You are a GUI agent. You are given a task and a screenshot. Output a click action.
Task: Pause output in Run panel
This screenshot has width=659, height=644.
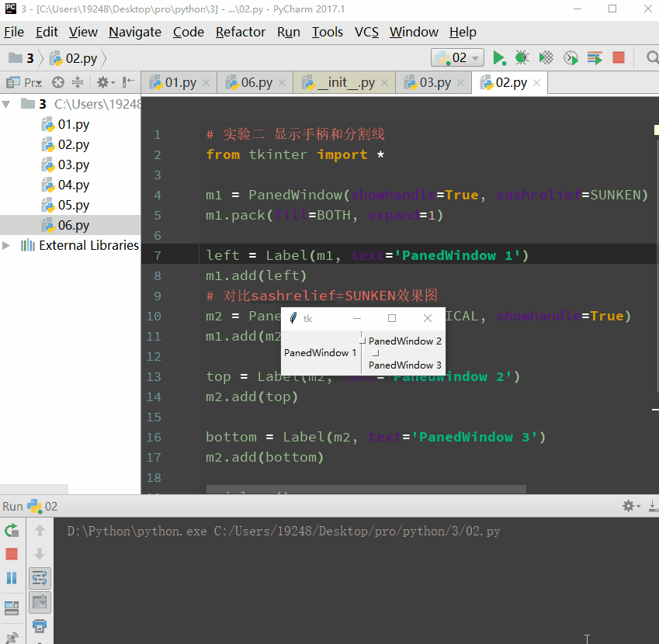(12, 578)
